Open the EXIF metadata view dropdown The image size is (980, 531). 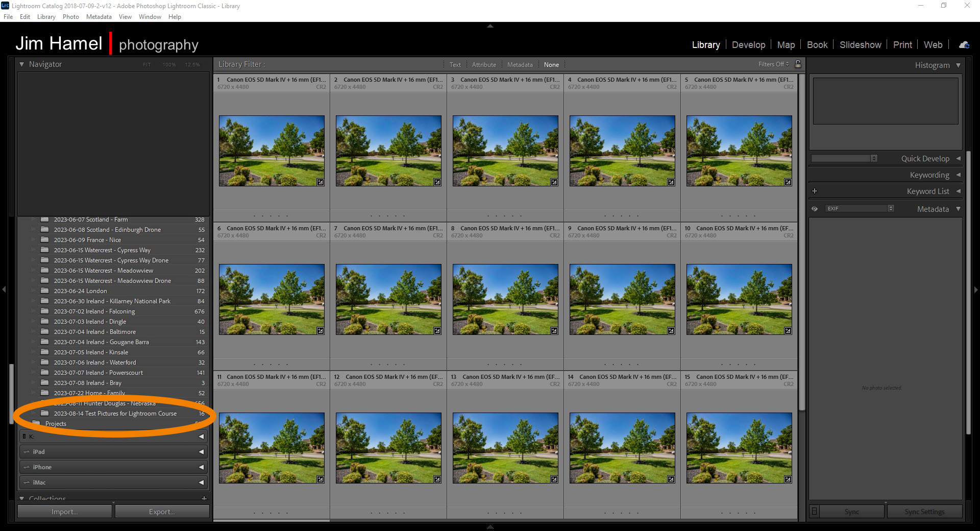(x=891, y=208)
